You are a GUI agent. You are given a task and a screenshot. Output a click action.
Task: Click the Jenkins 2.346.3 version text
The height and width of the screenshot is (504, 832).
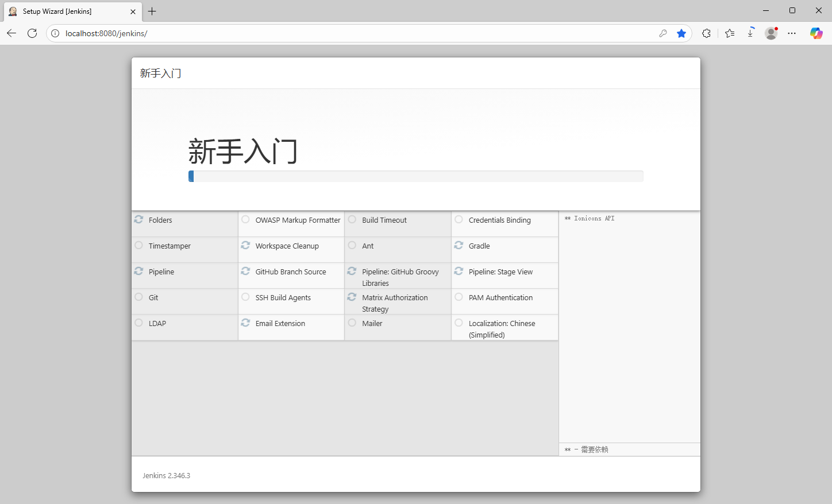click(x=167, y=475)
